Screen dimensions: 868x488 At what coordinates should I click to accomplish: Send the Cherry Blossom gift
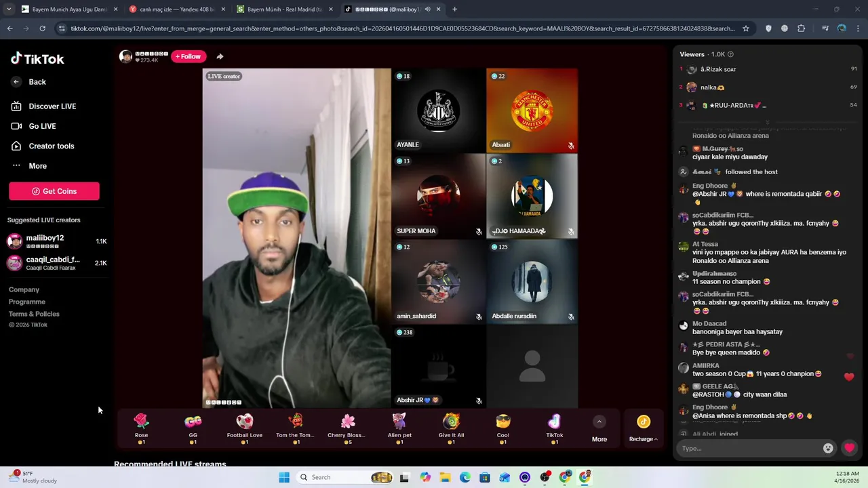[x=348, y=428]
